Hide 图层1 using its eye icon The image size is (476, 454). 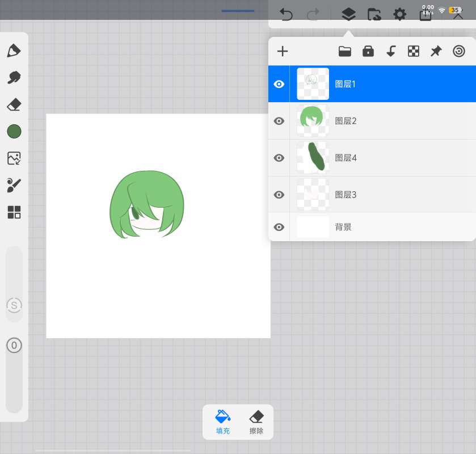[279, 84]
